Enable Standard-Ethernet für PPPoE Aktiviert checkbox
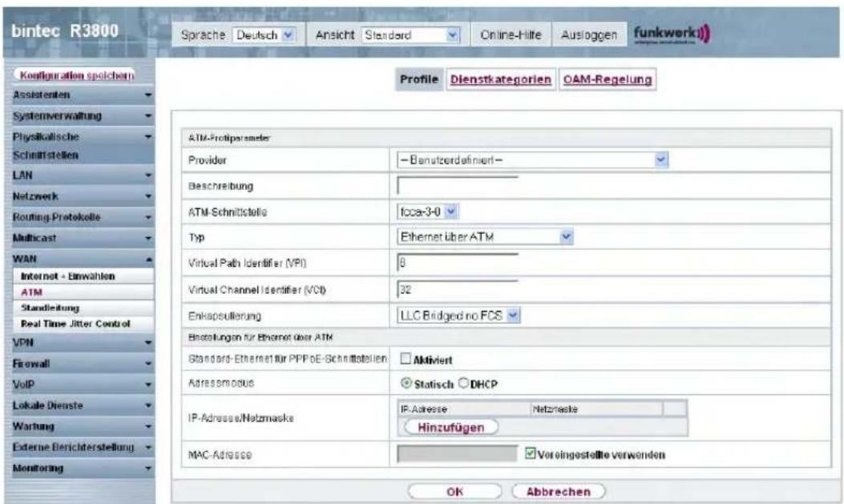Viewport: 844px width, 504px height. pos(406,359)
